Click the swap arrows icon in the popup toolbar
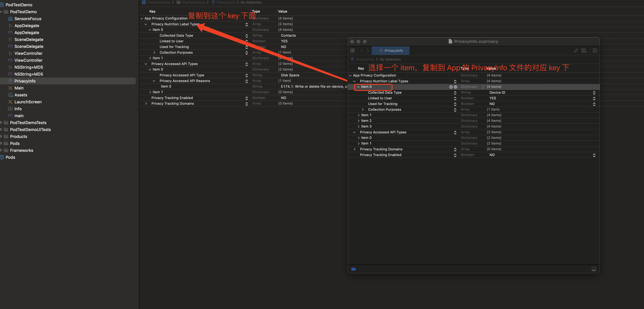 (576, 51)
